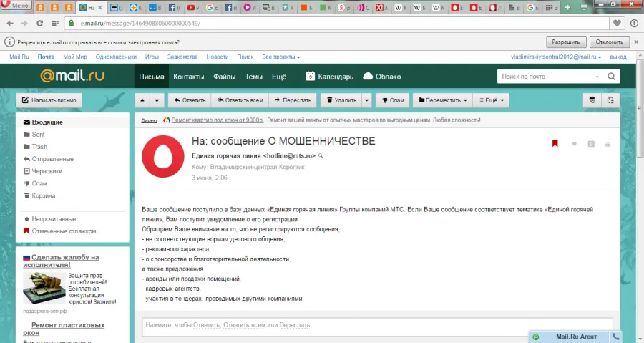The height and width of the screenshot is (343, 644).
Task: Toggle the red flag on this message
Action: coord(555,143)
